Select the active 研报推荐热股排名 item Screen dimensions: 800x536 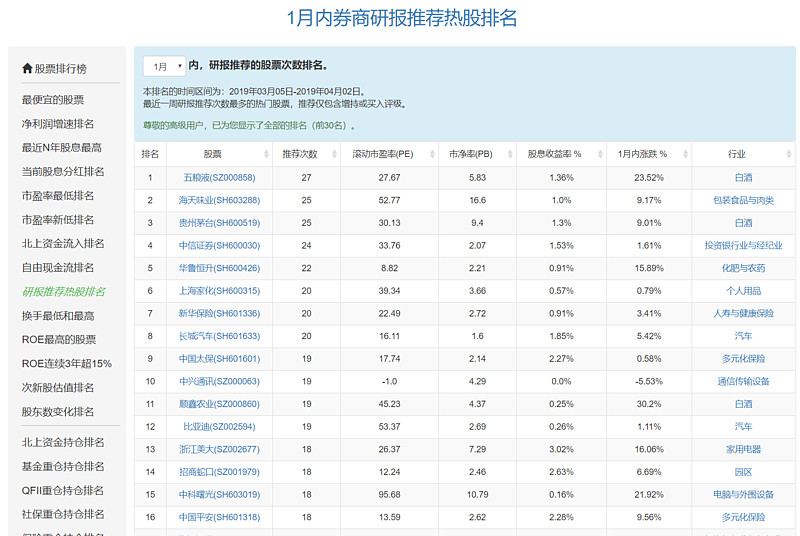tap(64, 292)
